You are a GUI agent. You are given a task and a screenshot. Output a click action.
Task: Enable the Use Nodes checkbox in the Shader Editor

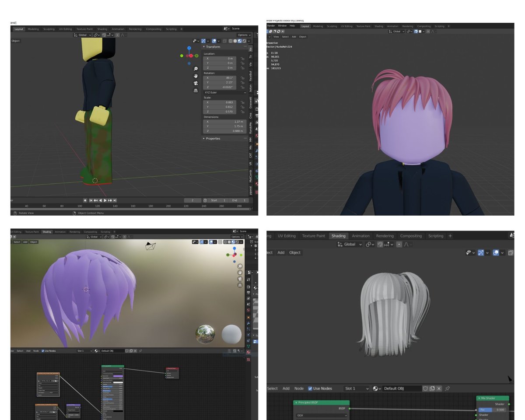[43, 351]
